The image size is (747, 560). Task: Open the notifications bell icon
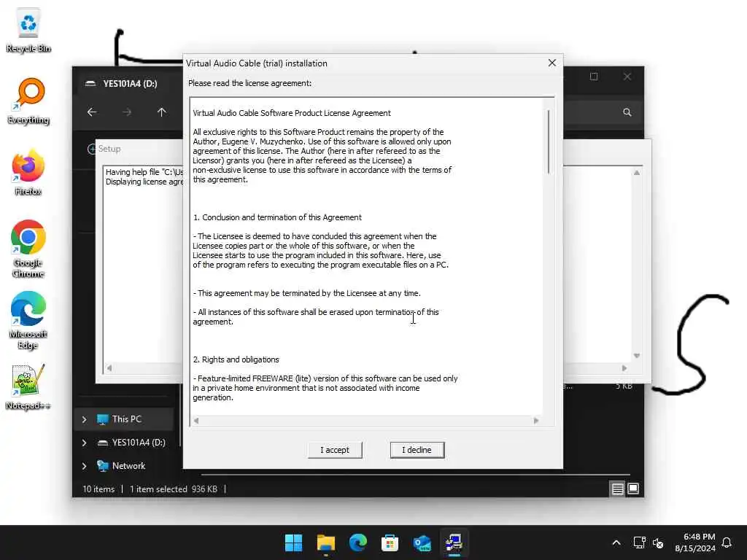pos(727,542)
